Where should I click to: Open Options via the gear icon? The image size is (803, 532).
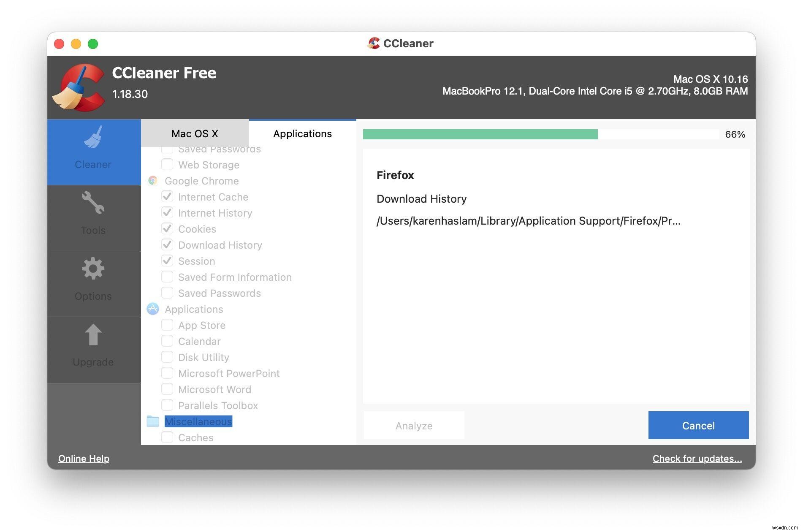coord(93,269)
